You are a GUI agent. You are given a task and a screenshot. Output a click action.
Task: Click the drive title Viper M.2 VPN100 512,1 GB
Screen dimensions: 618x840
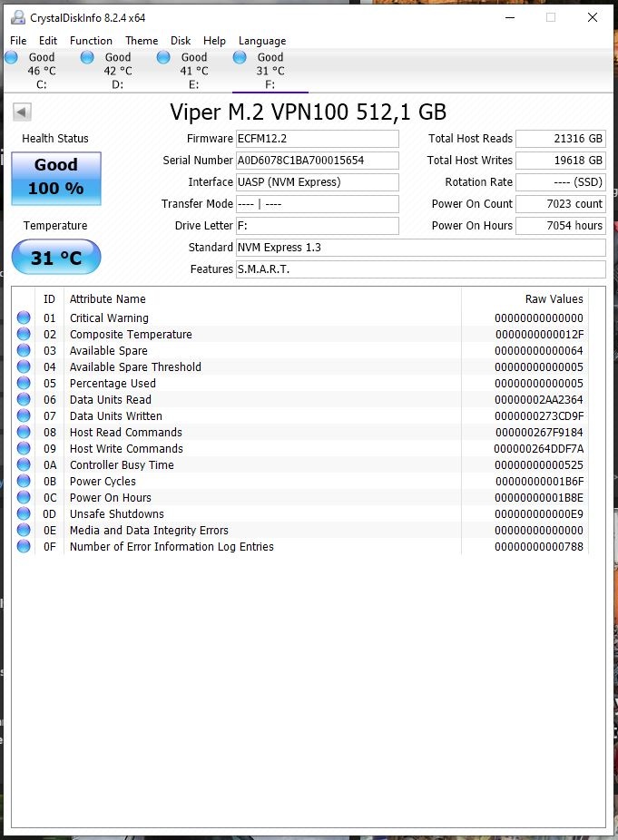[309, 112]
